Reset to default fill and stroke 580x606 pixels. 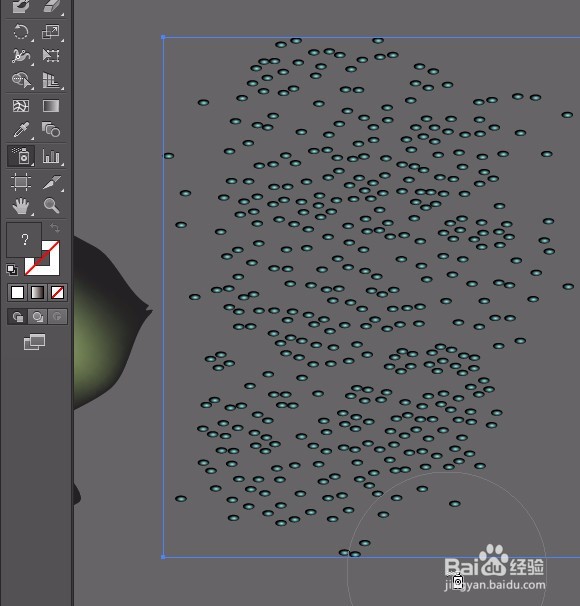(12, 270)
